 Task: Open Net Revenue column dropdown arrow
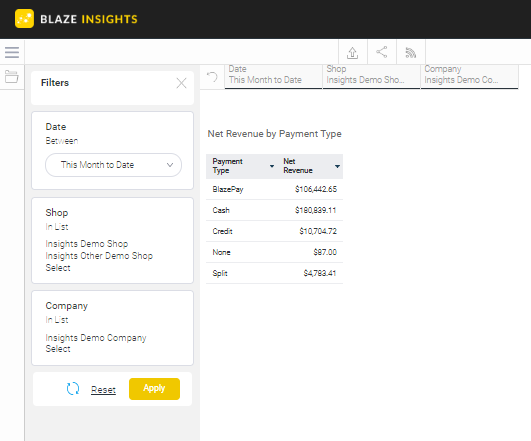[x=337, y=166]
